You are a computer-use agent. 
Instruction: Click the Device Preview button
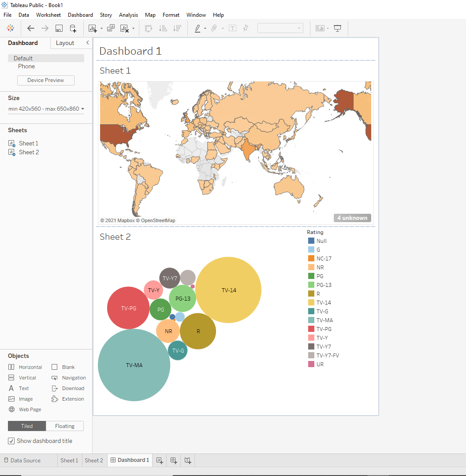click(45, 80)
